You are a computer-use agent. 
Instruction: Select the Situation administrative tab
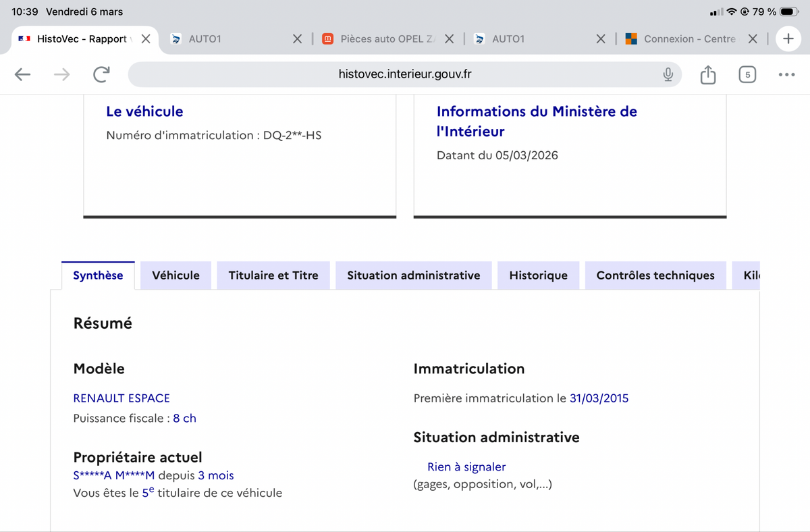[413, 275]
